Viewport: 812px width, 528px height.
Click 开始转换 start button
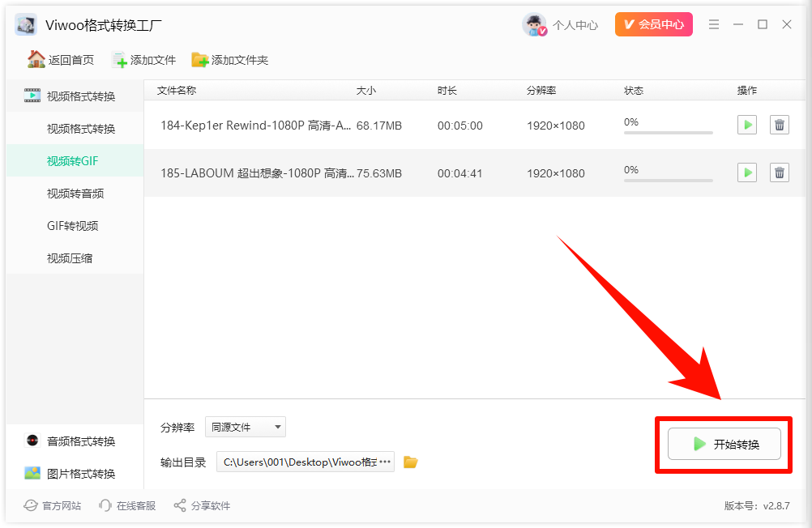pos(724,444)
